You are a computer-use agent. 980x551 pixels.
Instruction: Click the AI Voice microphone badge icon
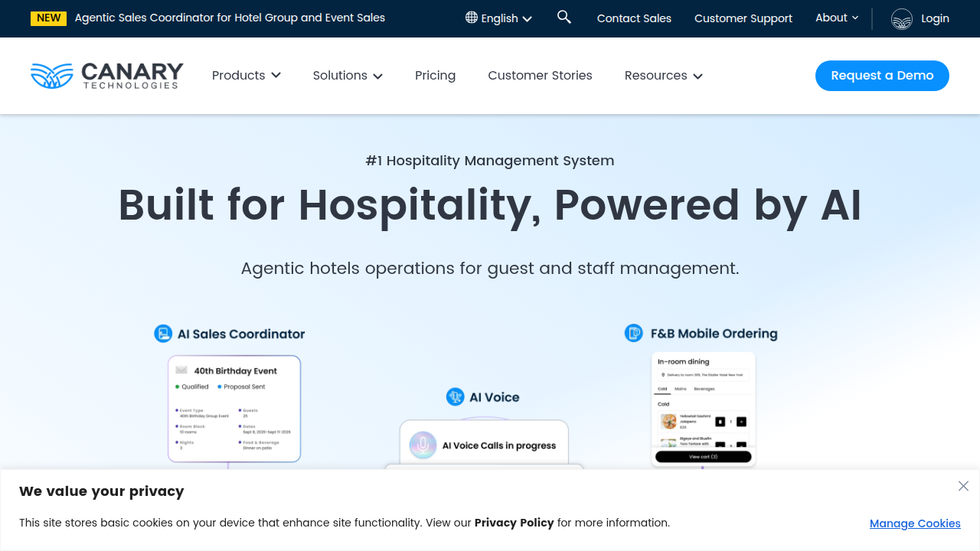tap(456, 396)
